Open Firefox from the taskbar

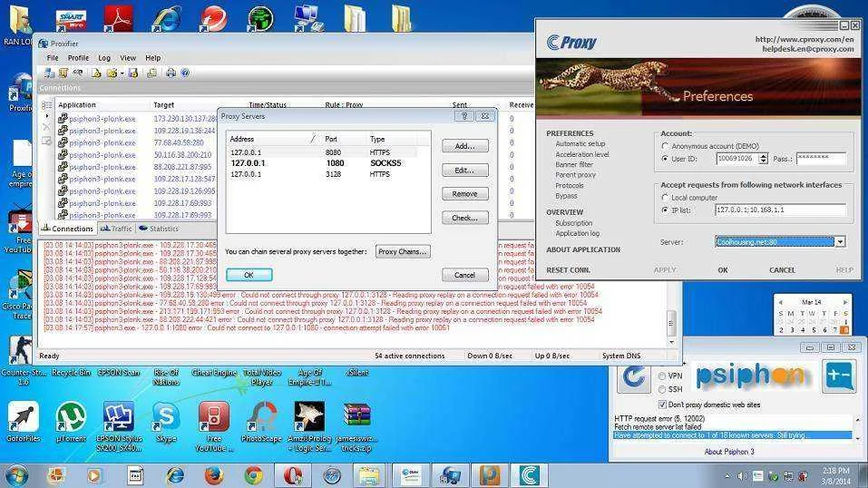tap(214, 475)
